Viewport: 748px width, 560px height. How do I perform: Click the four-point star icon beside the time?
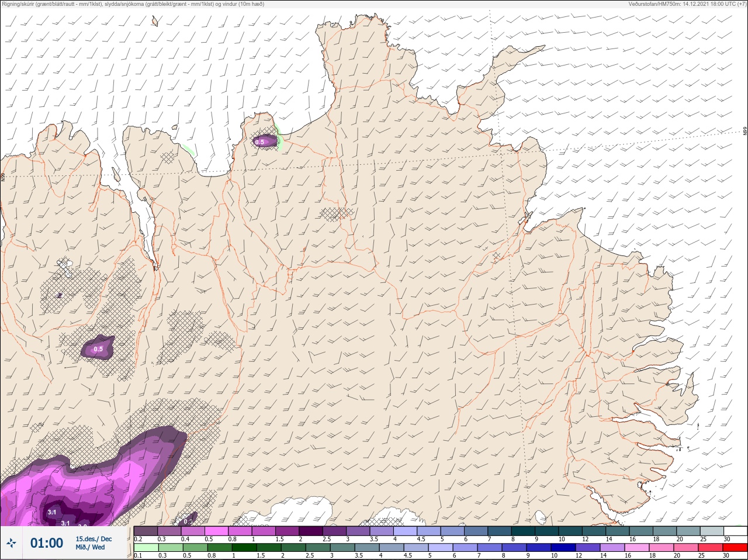click(12, 543)
